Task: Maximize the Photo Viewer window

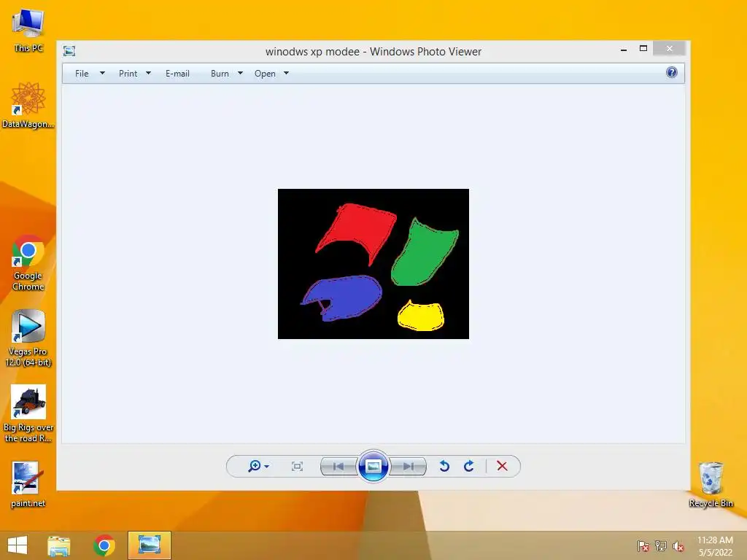Action: click(x=643, y=49)
